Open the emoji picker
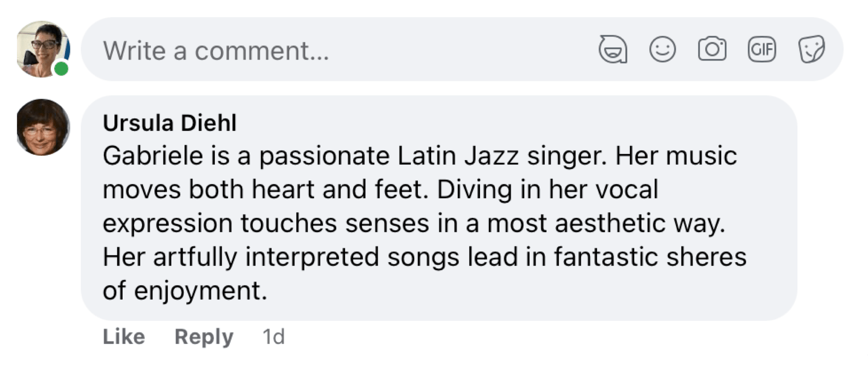The image size is (868, 379). pyautogui.click(x=662, y=49)
